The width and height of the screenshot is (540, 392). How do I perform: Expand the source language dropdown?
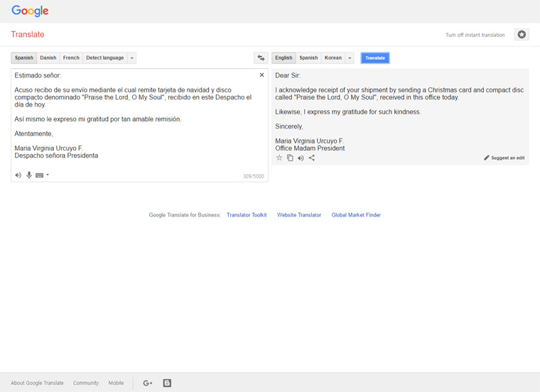pyautogui.click(x=132, y=58)
